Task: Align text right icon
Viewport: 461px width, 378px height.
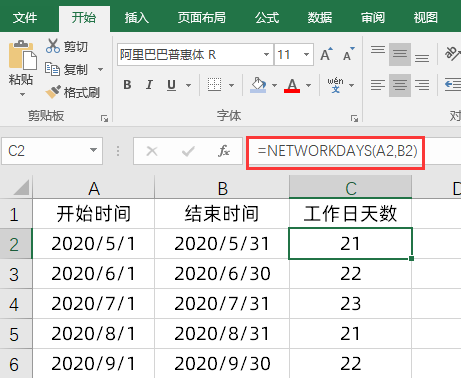Action: (x=422, y=85)
